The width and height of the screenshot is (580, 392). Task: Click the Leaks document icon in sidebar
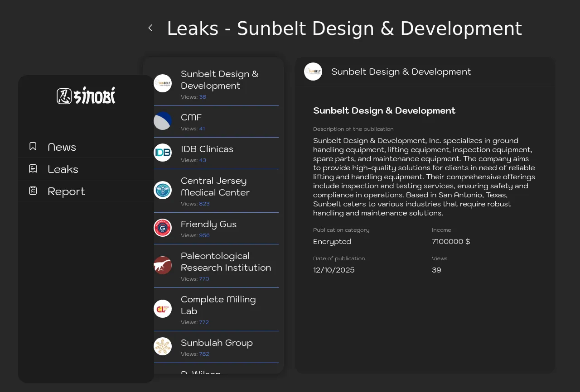pos(33,169)
